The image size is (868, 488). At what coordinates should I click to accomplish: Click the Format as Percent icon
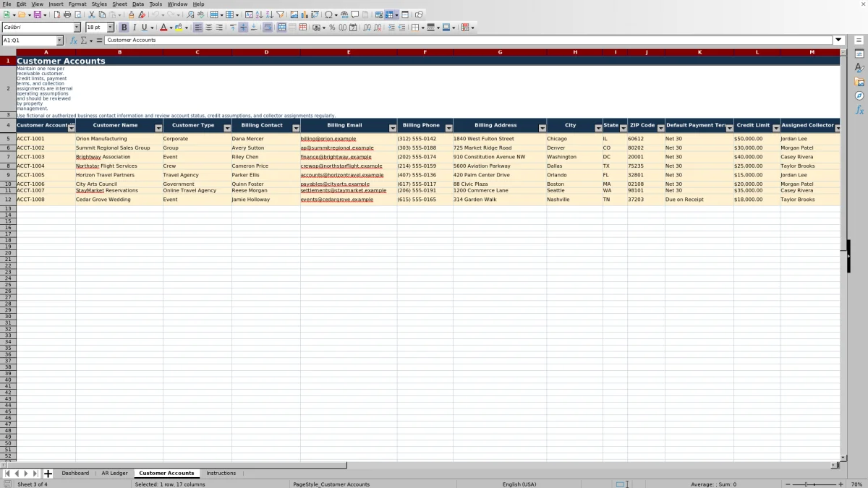(x=332, y=27)
